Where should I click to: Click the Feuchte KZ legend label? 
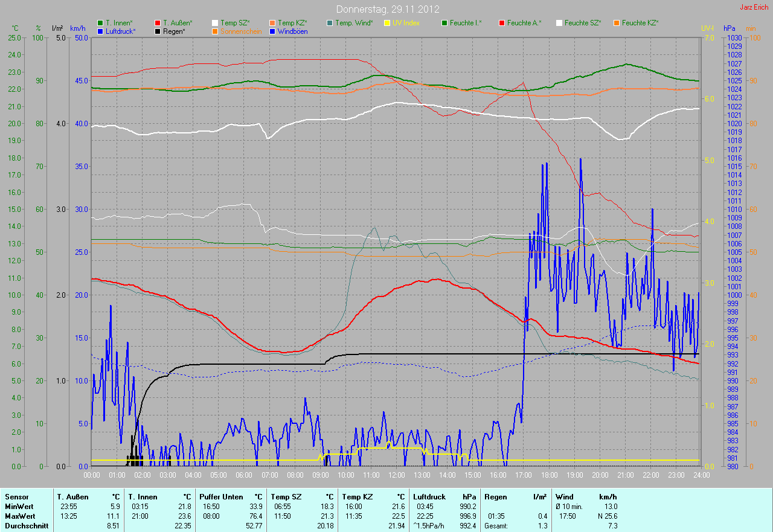(x=640, y=23)
